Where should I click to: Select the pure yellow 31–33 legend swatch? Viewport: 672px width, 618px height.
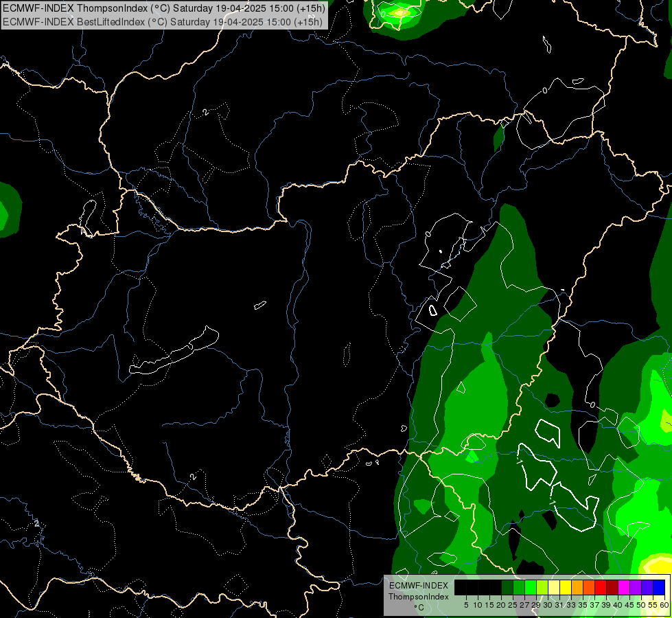click(x=566, y=587)
